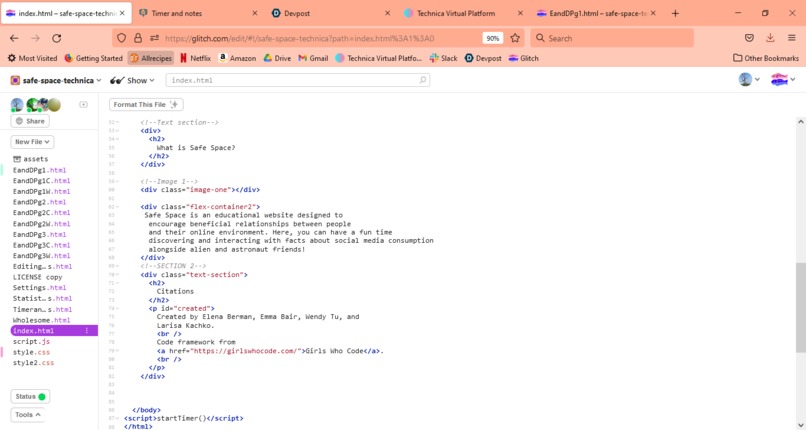
Task: Click the file search input field
Action: [x=298, y=80]
